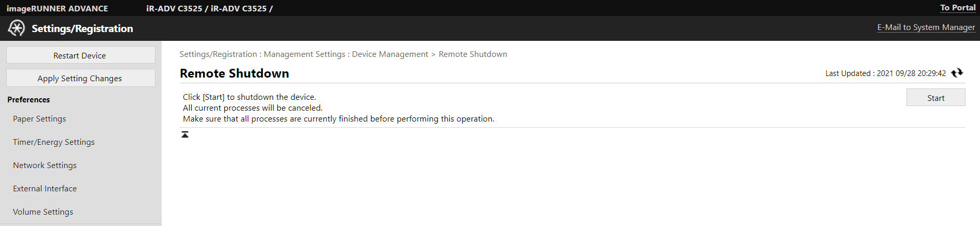Click the imageRUNNER ADVANCE brand text
Screen dimensions: 980x226
pyautogui.click(x=58, y=8)
